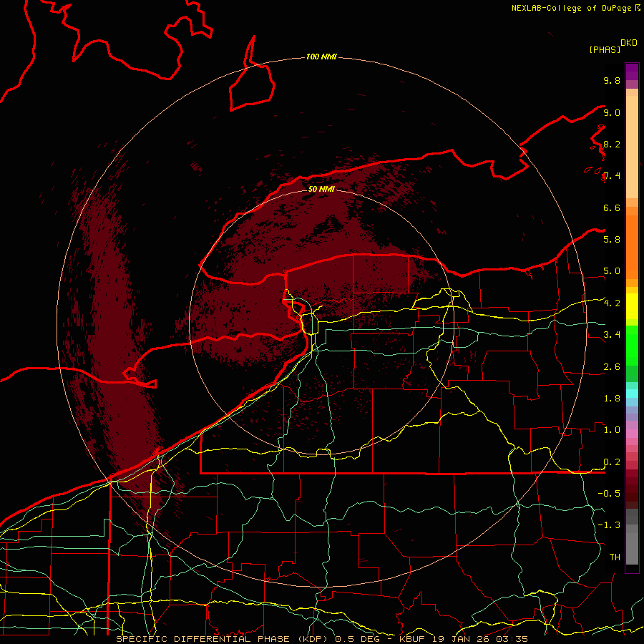
Task: Click the 9.0 color scale value
Action: pyautogui.click(x=612, y=112)
